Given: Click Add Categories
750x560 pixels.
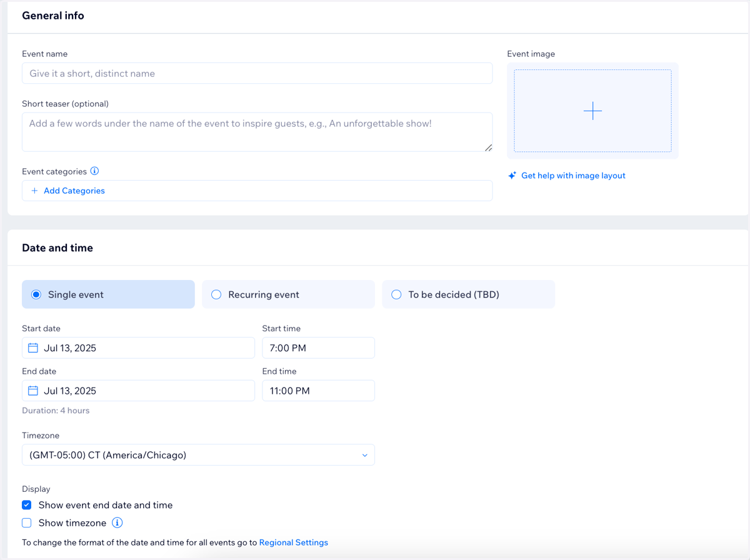Looking at the screenshot, I should 74,191.
